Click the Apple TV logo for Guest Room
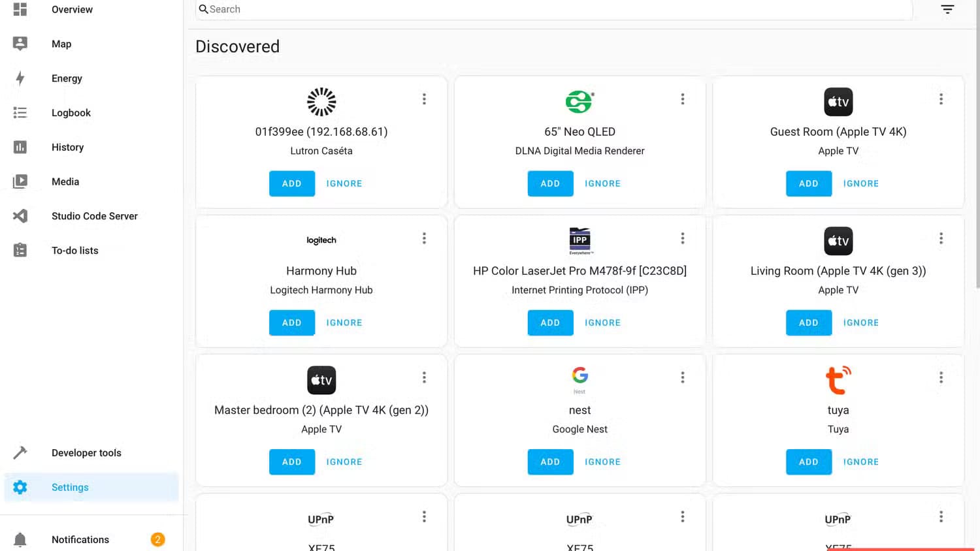 click(x=838, y=102)
